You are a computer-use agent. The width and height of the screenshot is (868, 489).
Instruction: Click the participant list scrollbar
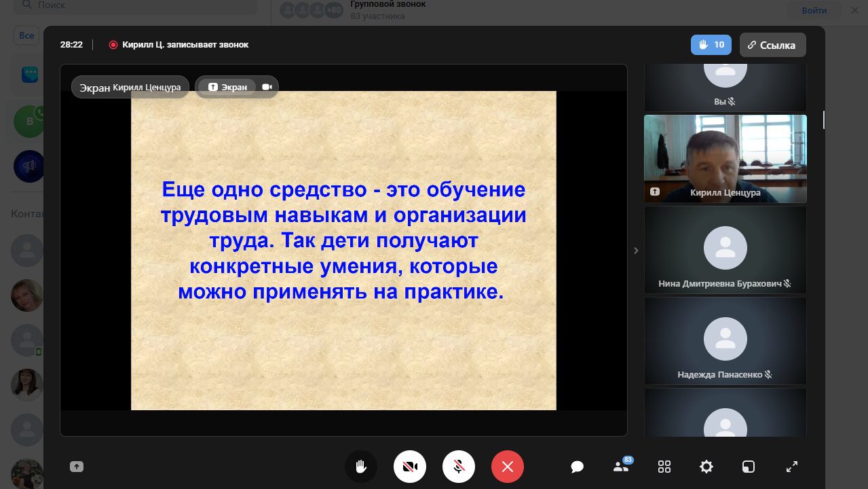tap(824, 120)
